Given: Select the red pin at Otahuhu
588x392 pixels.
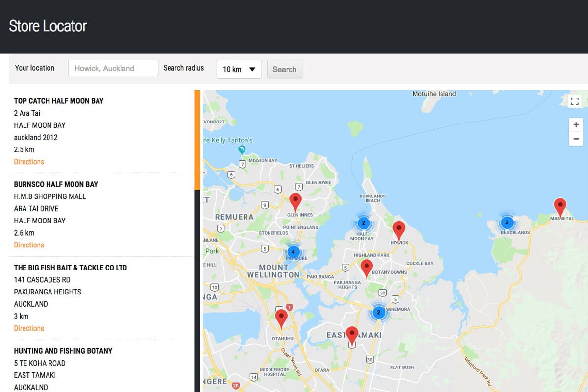Looking at the screenshot, I should (281, 318).
